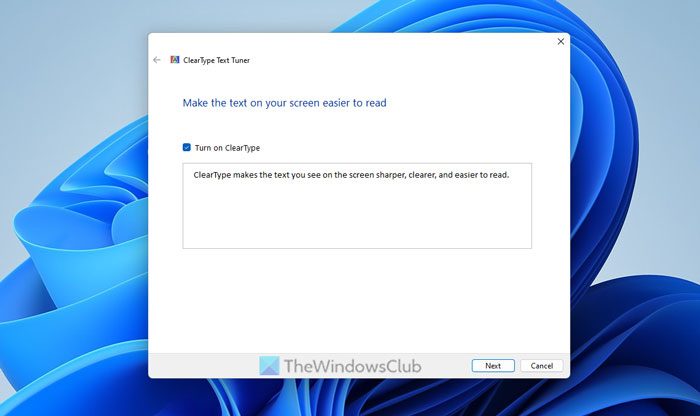Proceed with the Next button
Image resolution: width=700 pixels, height=416 pixels.
pyautogui.click(x=493, y=366)
